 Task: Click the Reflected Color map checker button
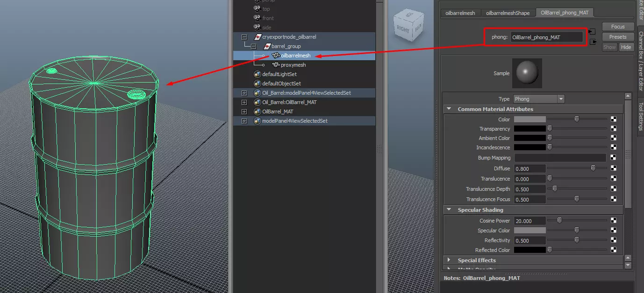[613, 250]
